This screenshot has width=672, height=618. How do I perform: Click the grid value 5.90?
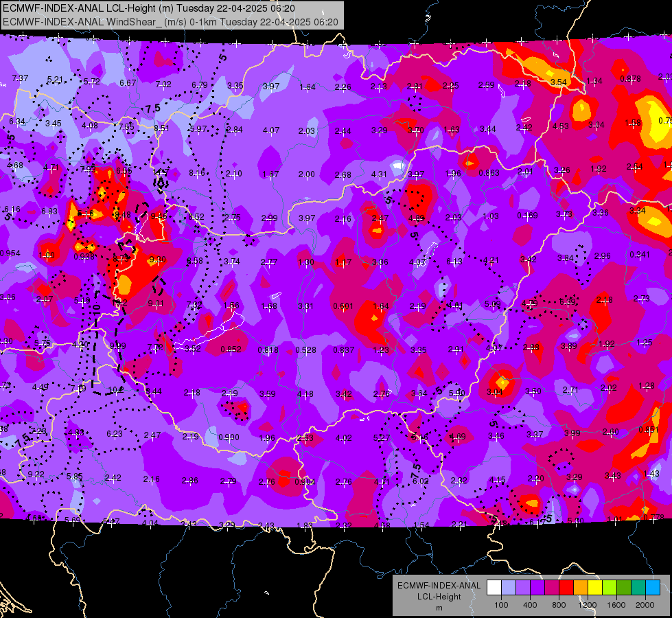click(457, 393)
